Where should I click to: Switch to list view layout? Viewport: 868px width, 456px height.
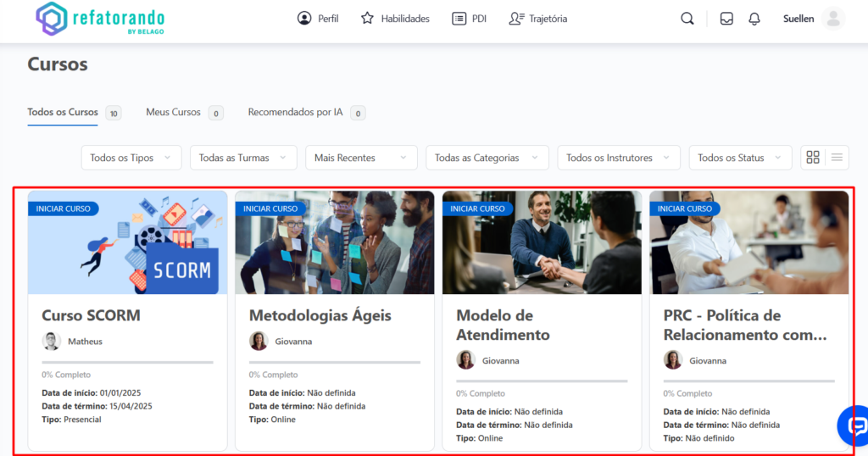[x=837, y=158]
